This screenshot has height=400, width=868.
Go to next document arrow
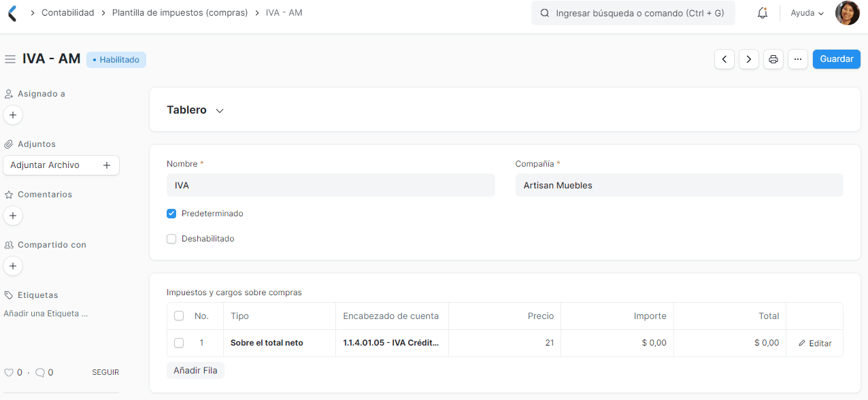[749, 59]
